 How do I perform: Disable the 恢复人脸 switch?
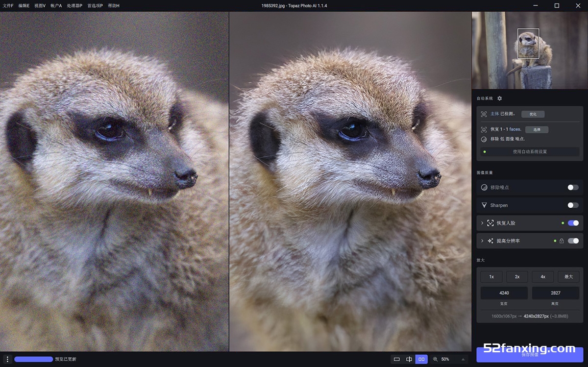[573, 223]
